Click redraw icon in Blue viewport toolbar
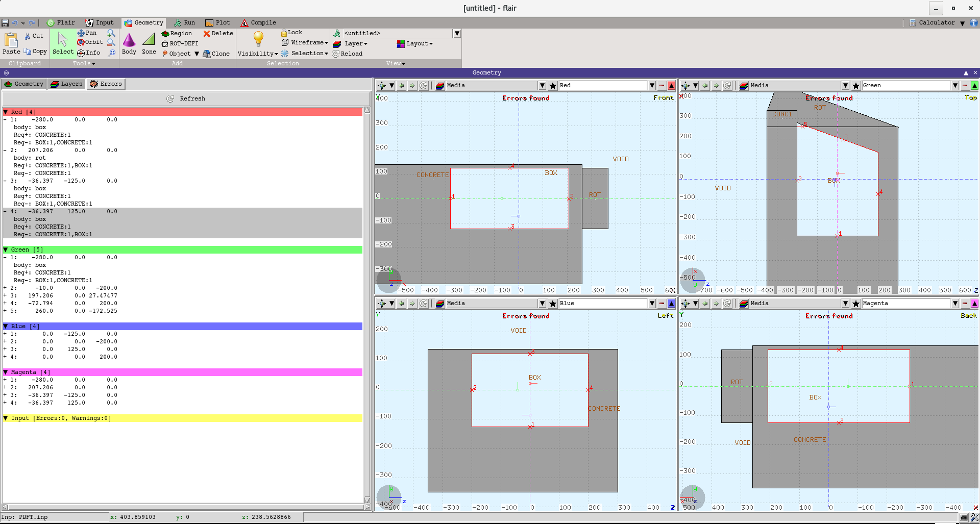The width and height of the screenshot is (980, 524). click(424, 304)
